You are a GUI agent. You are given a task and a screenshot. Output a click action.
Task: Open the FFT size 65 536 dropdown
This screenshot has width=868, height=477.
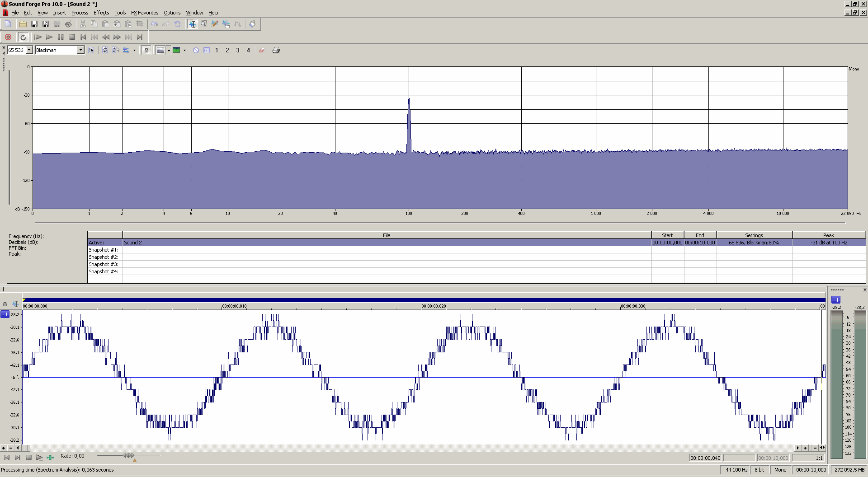[x=29, y=50]
